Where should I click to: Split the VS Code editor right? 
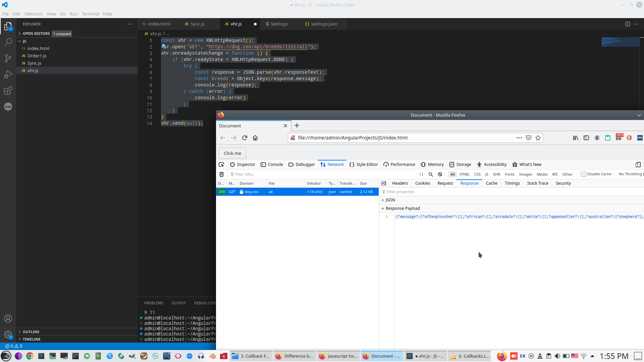click(x=628, y=24)
